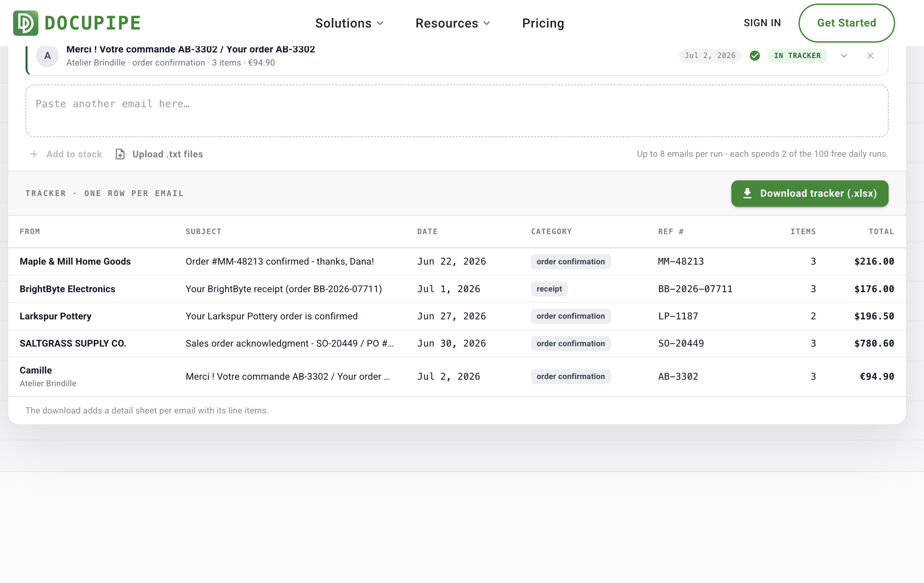Click the DOCUPIPE wordmark text
924x583 pixels.
coord(92,23)
